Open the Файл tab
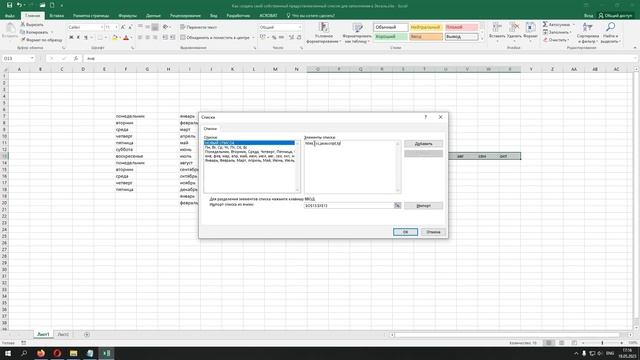640x360 pixels. pyautogui.click(x=10, y=16)
